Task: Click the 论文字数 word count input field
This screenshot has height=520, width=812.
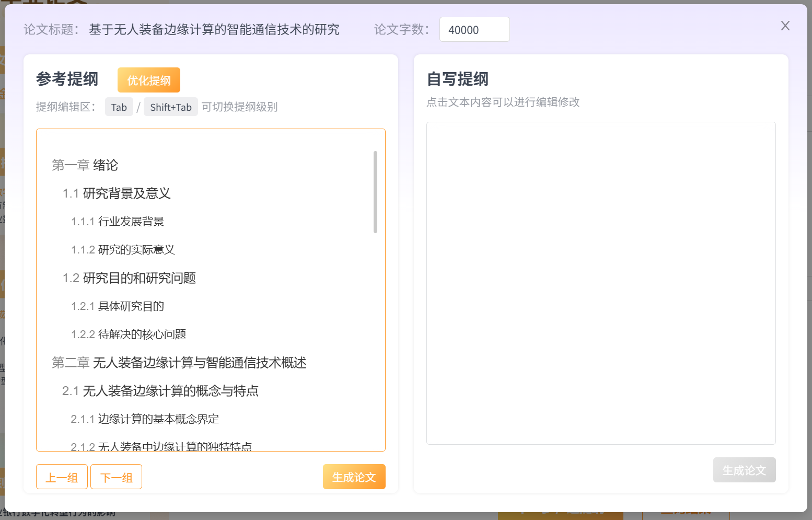Action: (x=474, y=29)
